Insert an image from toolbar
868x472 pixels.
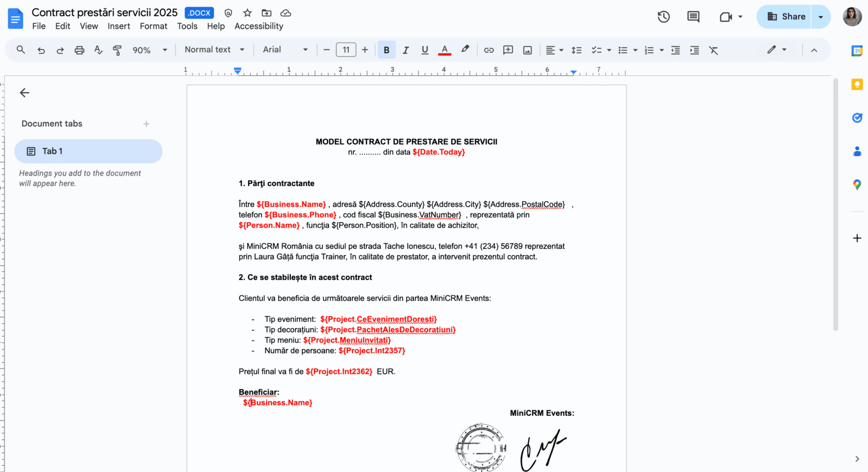(527, 50)
